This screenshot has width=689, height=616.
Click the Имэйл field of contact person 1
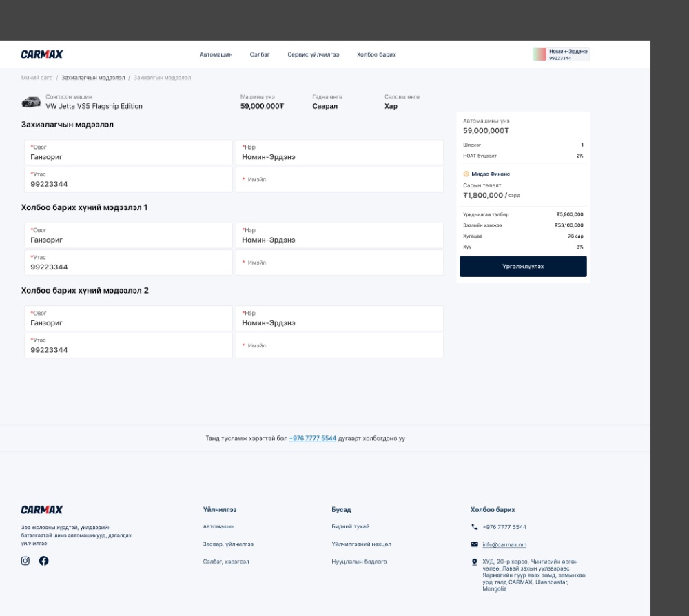click(x=339, y=263)
